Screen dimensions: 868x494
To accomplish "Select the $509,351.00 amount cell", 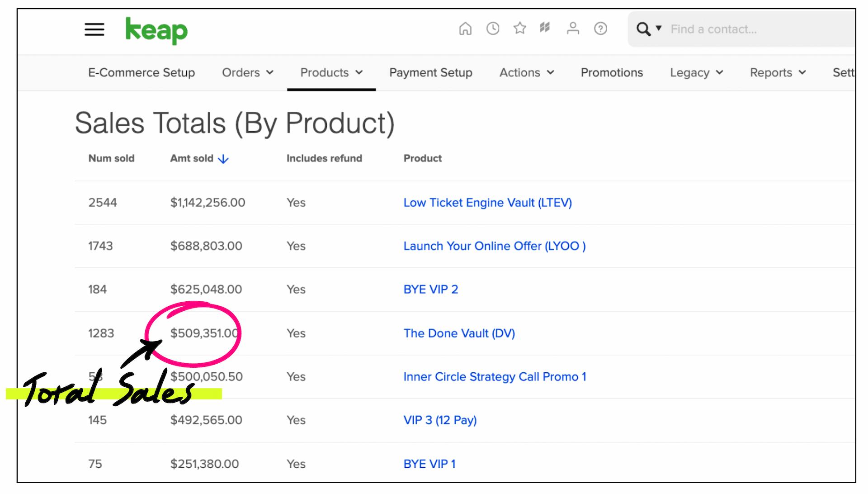I will (x=204, y=333).
